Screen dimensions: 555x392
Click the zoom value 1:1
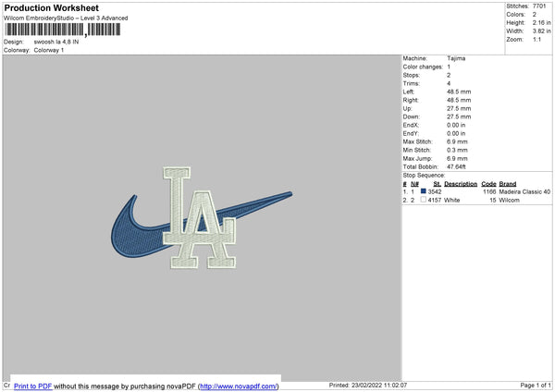point(536,39)
